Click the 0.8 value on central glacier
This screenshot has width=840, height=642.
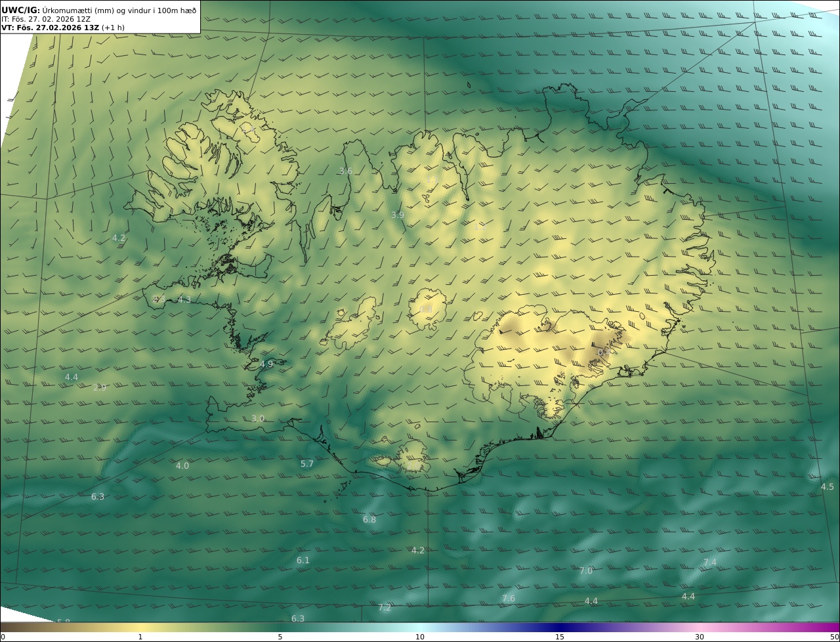click(x=426, y=309)
